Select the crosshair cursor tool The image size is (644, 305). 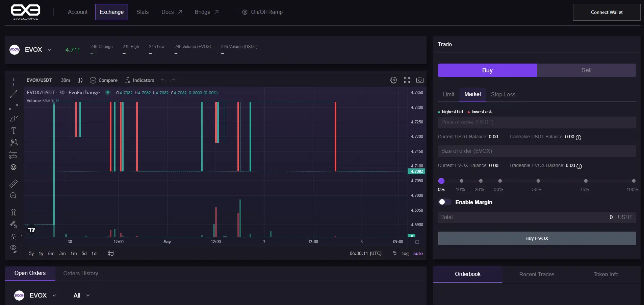point(14,81)
